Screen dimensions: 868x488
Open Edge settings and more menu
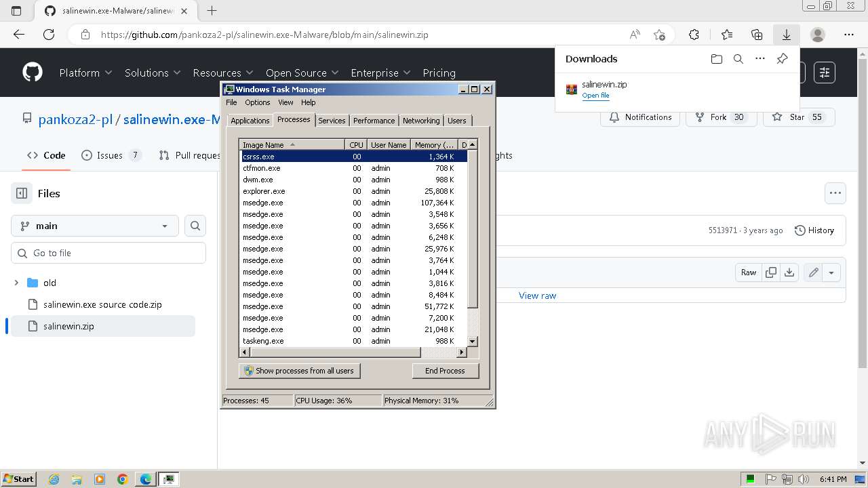point(849,35)
